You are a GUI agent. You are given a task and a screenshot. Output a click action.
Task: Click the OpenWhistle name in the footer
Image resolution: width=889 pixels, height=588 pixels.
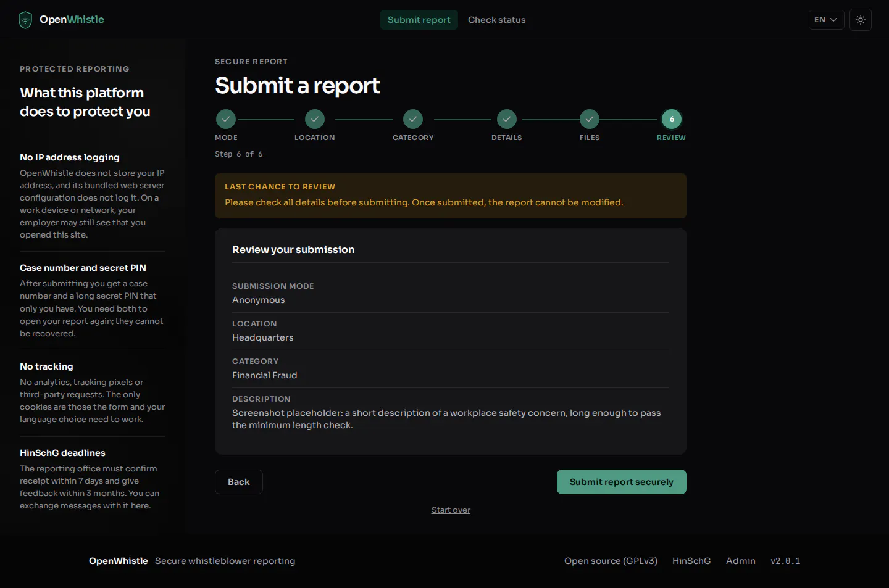119,561
